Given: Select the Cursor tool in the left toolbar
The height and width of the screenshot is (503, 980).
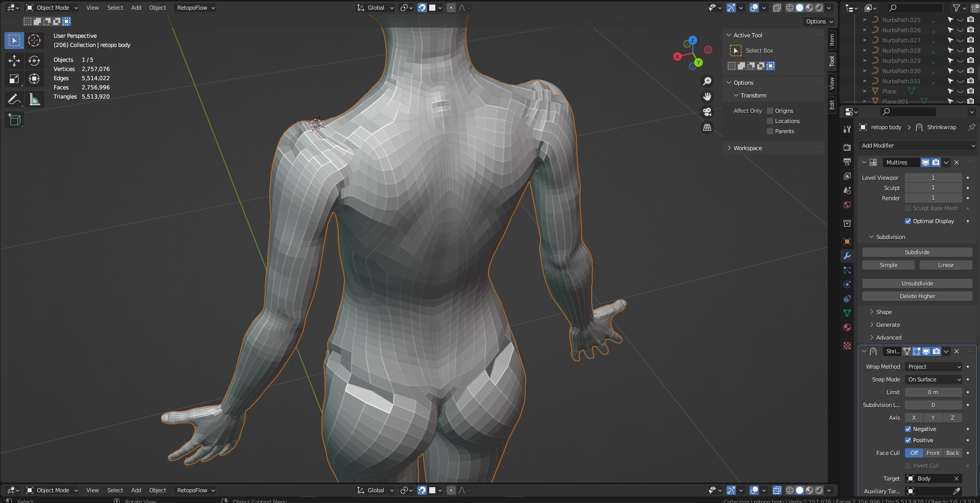Looking at the screenshot, I should coord(34,40).
